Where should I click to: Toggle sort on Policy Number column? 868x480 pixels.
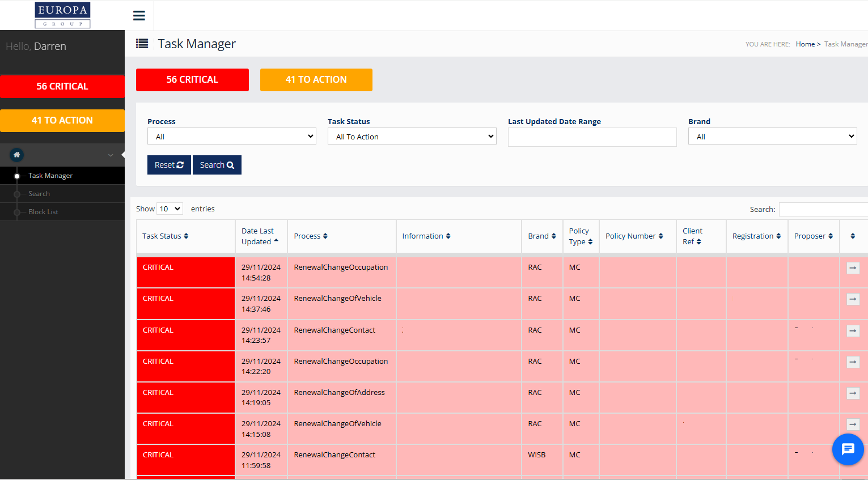coord(634,236)
